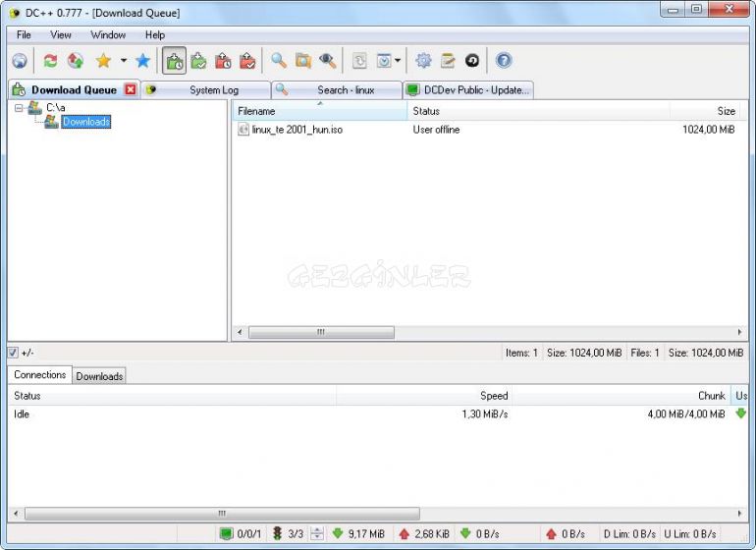
Task: Click the Recent windows toolbar icon
Action: 384,61
